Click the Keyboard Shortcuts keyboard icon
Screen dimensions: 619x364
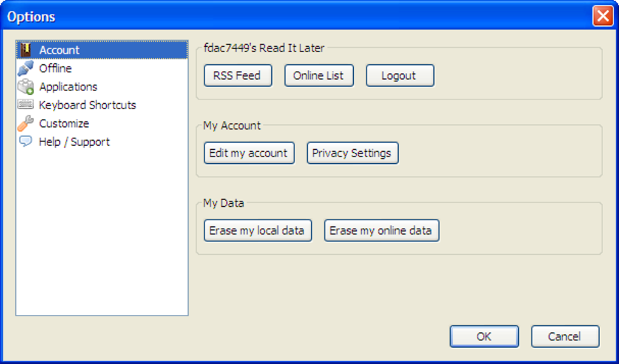point(25,104)
